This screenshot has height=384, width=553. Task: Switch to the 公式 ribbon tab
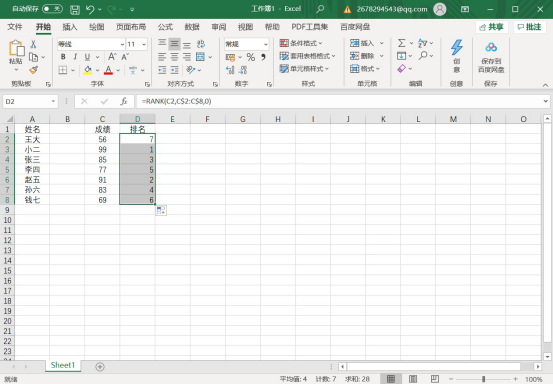coord(165,27)
